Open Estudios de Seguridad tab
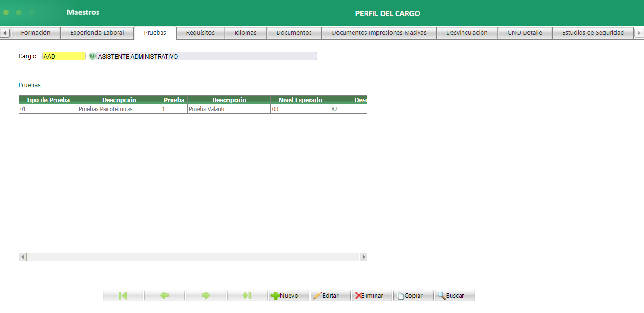 point(593,33)
